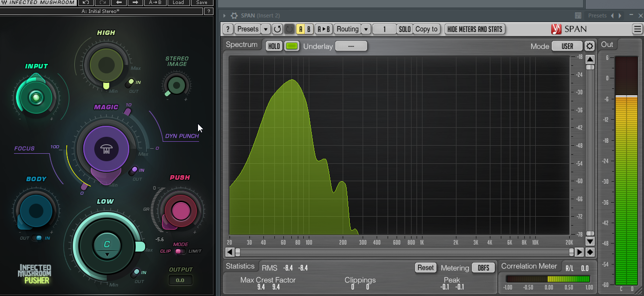Viewport: 644px width, 296px height.
Task: Open spectrum mode settings gear
Action: click(x=590, y=46)
